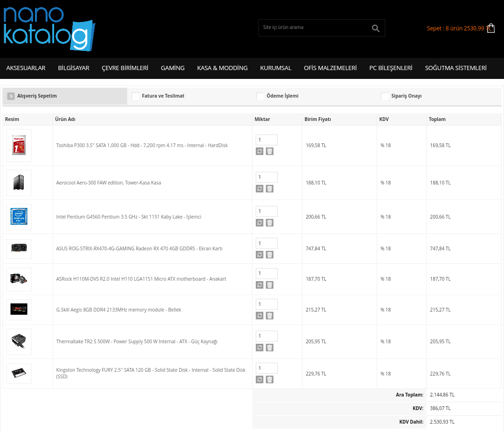Trash the ASUS ROG-STRIX RX470 item
504x432 pixels.
click(x=270, y=255)
